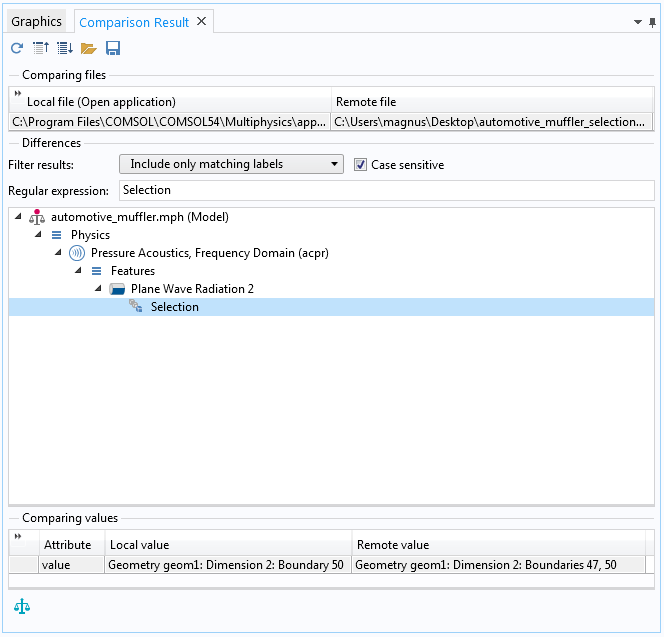
Task: Click the local file path cell
Action: [169, 122]
